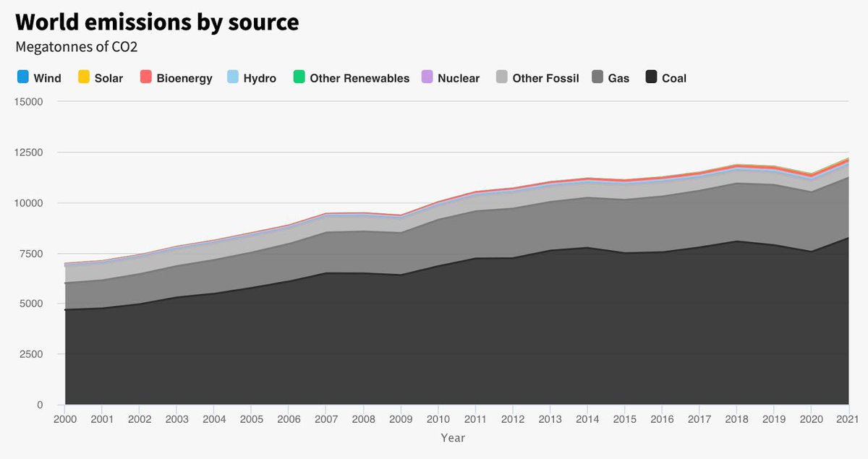Click the Other Fossil grey swatch
This screenshot has width=868, height=459.
tap(501, 77)
